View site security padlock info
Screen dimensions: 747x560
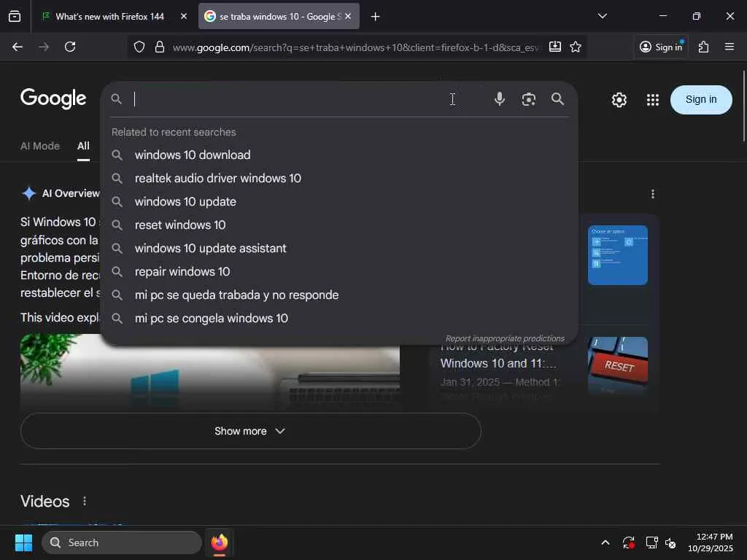click(160, 47)
